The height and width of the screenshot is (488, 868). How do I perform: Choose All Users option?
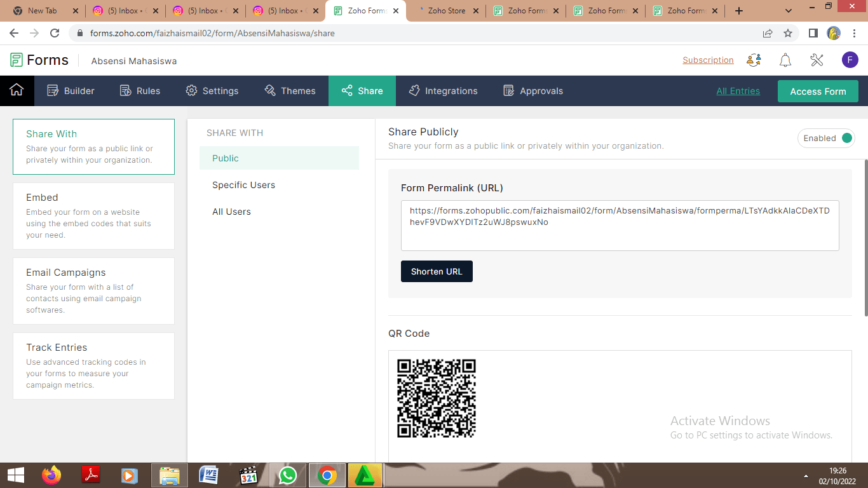click(x=231, y=212)
